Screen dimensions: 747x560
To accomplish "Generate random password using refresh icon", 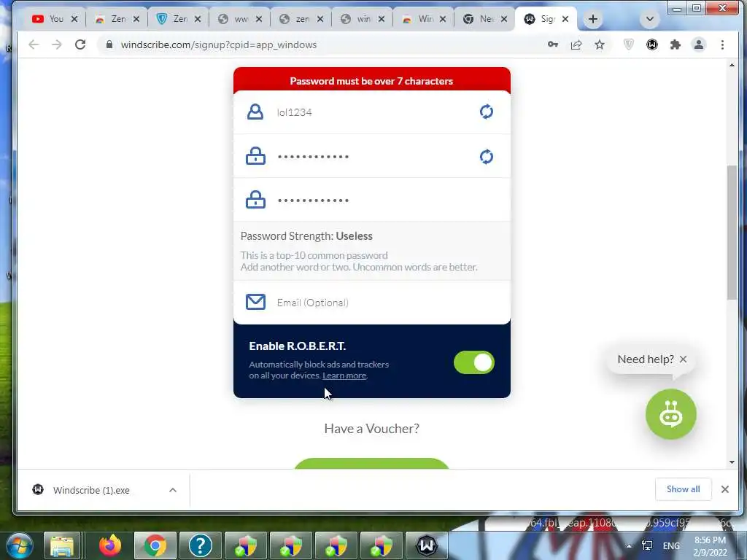I will tap(486, 157).
